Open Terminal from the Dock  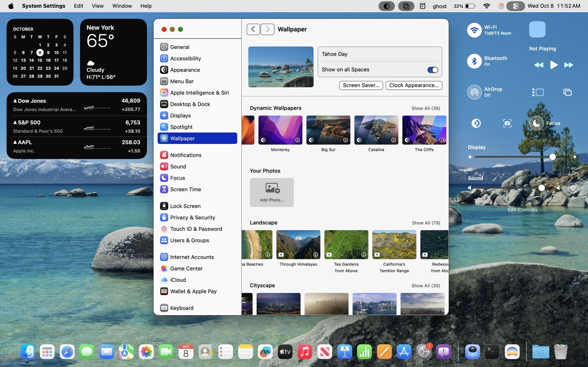(x=492, y=351)
